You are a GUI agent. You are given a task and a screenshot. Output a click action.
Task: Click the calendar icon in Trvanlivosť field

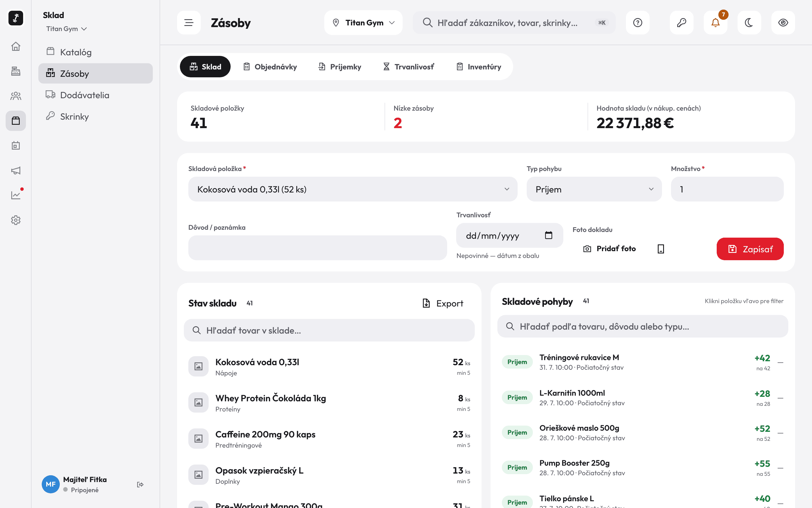(549, 235)
